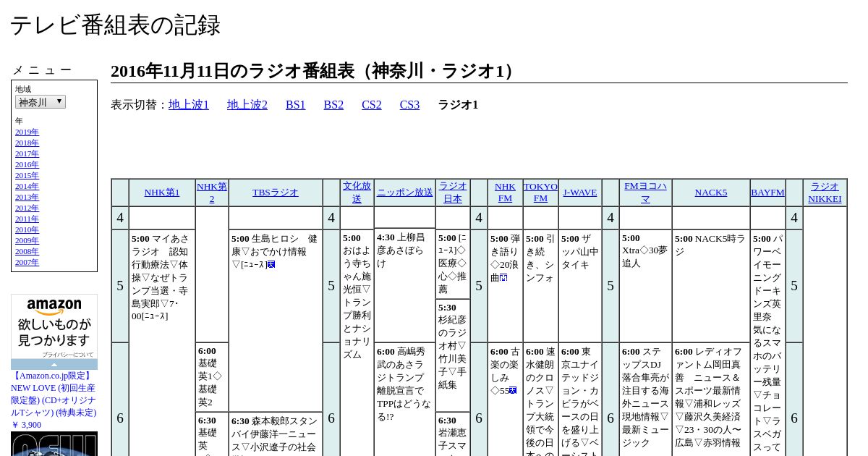This screenshot has width=868, height=456.
Task: Open the NACK5 station link
Action: tap(711, 193)
